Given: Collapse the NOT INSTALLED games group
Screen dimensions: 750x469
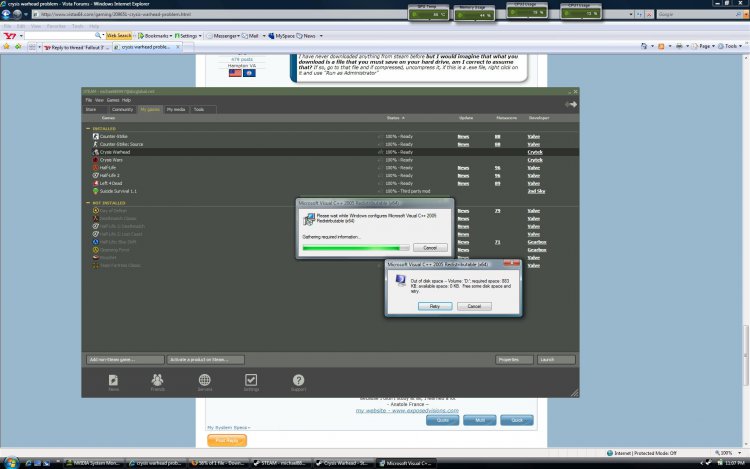Looking at the screenshot, I should click(88, 203).
